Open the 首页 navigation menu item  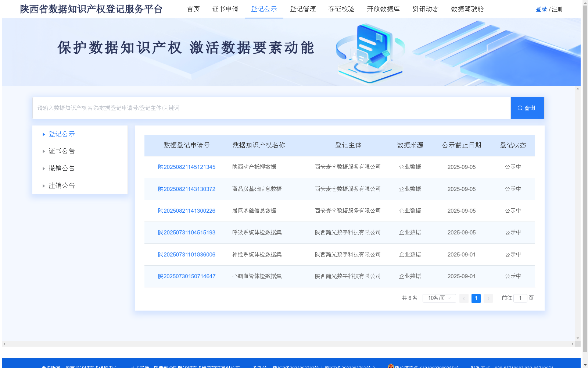193,9
